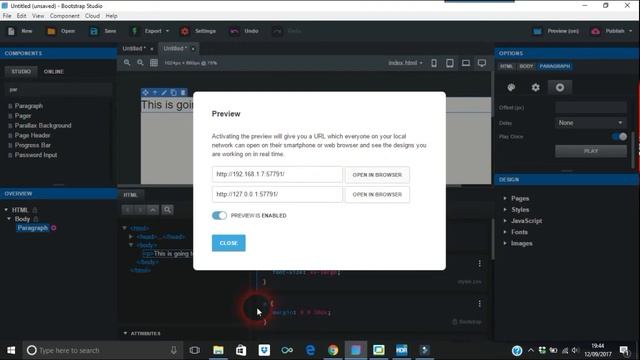This screenshot has height=360, width=640.
Task: Open the Delay dropdown showing None
Action: (591, 123)
